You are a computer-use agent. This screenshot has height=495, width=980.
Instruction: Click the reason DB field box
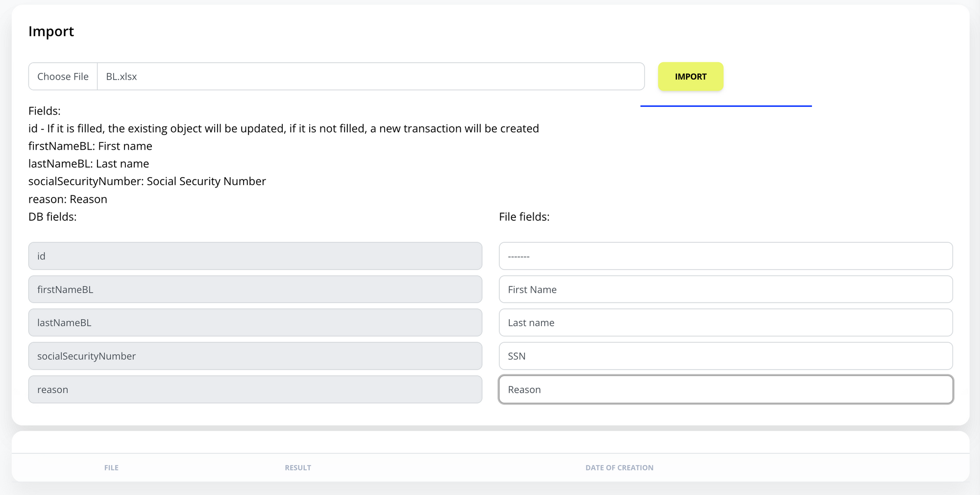[x=255, y=390]
